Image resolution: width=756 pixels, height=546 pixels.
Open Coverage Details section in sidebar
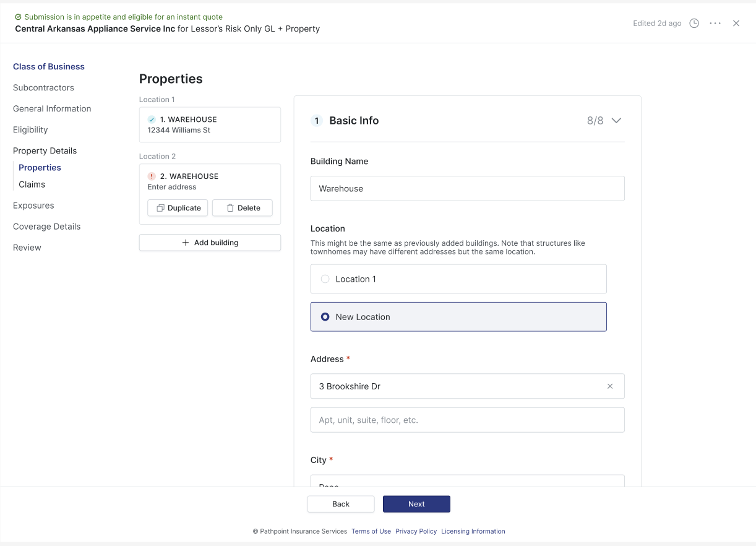(47, 227)
